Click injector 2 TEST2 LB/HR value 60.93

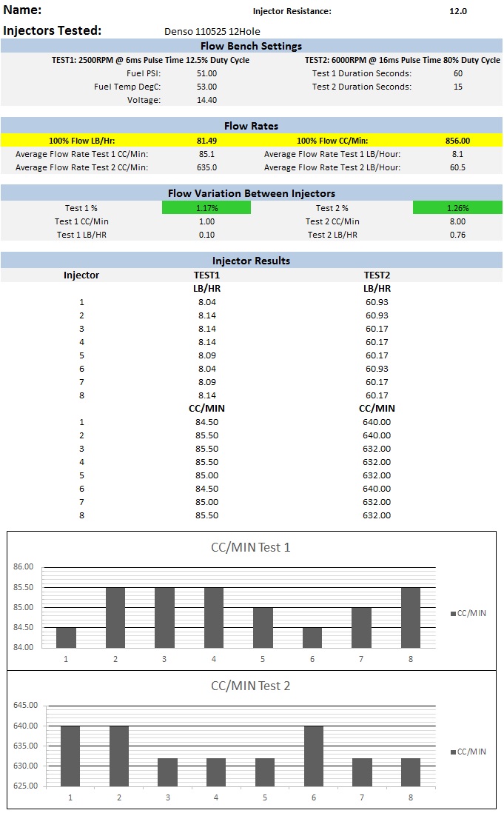(x=377, y=315)
